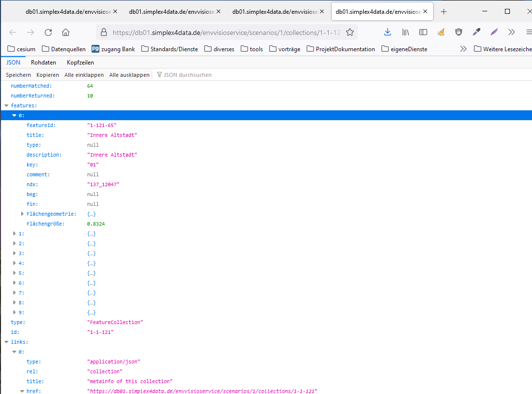
Task: Expand the Flächengeometrie object
Action: pos(22,214)
